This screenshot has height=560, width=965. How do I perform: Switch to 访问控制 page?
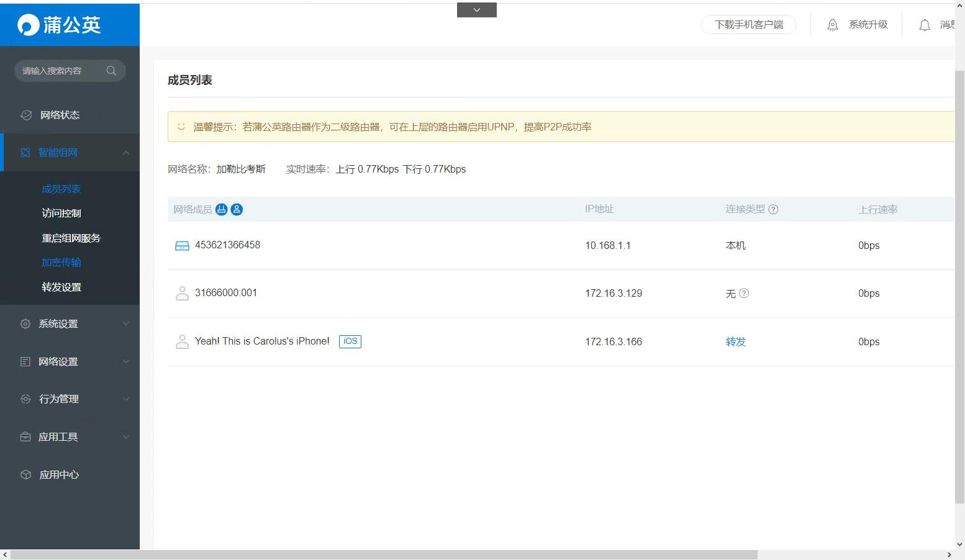(61, 213)
